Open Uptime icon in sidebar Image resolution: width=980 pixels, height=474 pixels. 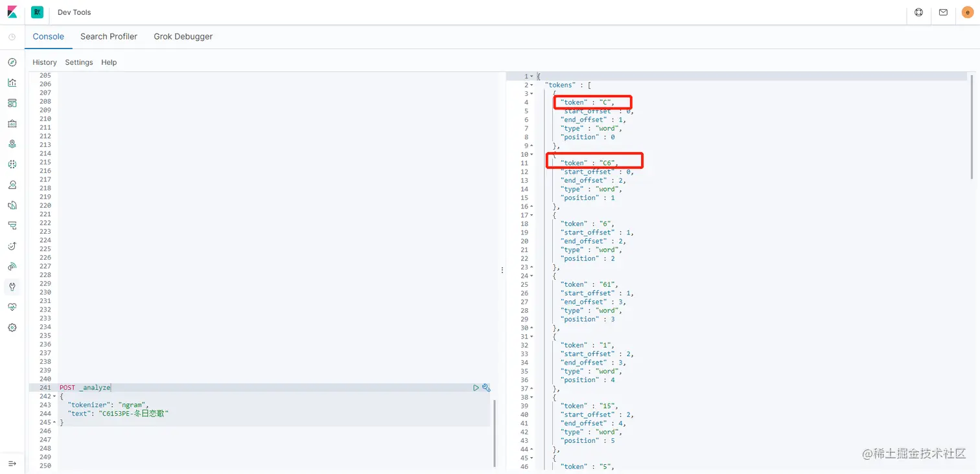coord(12,246)
